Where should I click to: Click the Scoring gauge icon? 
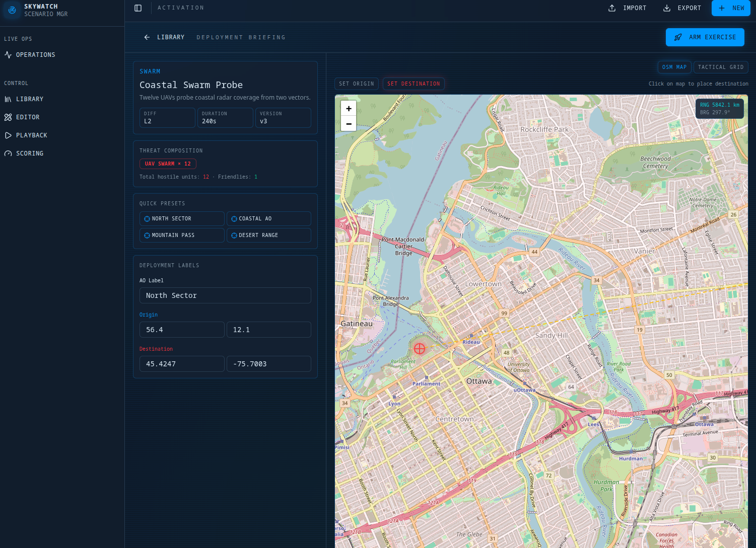point(8,153)
